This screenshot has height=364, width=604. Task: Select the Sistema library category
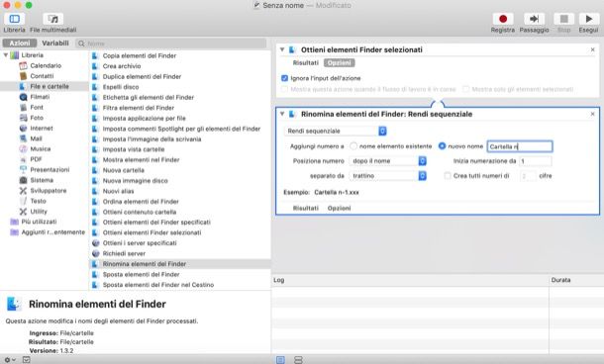[42, 180]
